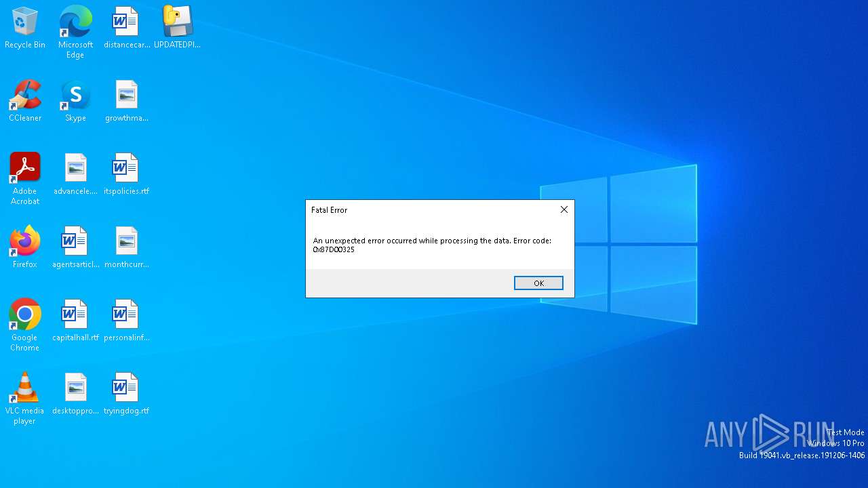The image size is (868, 488).
Task: Select the tryingdog.rtf document icon
Action: pyautogui.click(x=126, y=394)
